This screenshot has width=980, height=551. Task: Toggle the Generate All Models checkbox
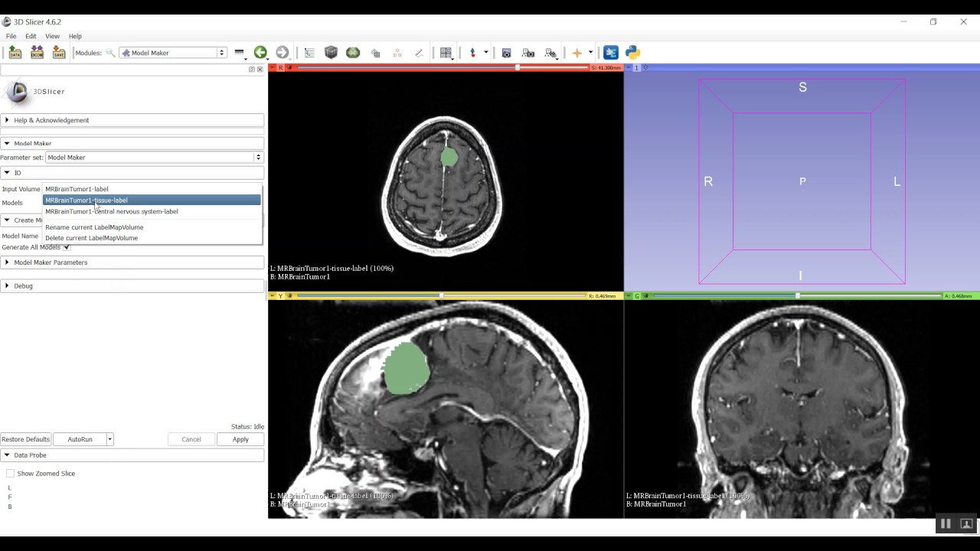point(67,247)
